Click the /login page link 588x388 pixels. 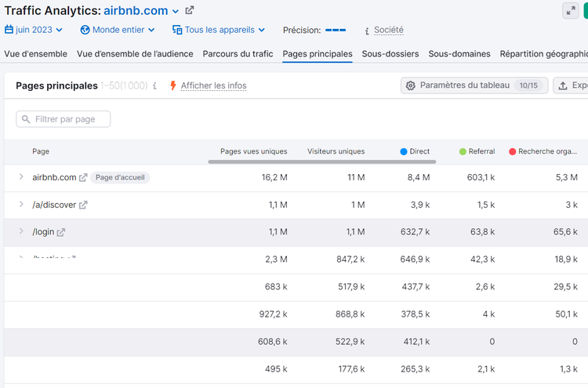[x=43, y=232]
